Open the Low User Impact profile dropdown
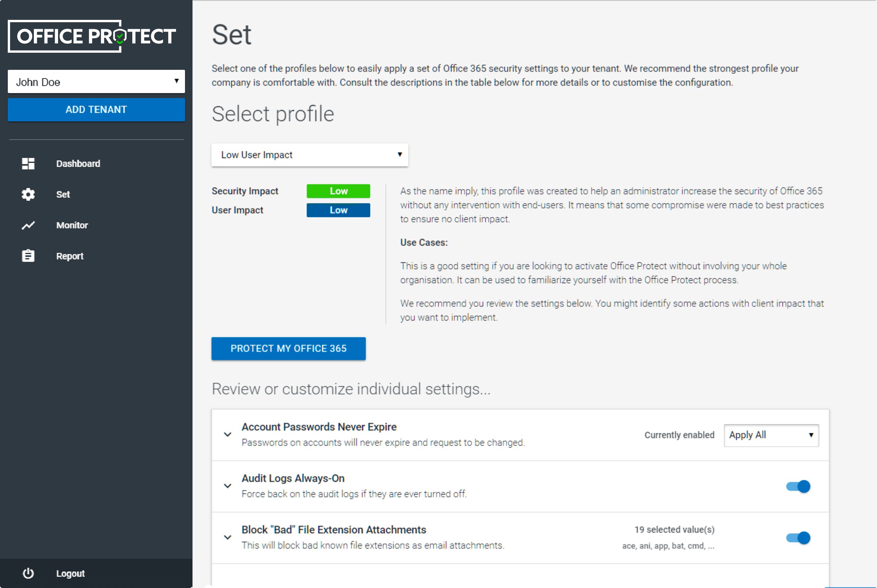The width and height of the screenshot is (877, 588). pyautogui.click(x=309, y=155)
